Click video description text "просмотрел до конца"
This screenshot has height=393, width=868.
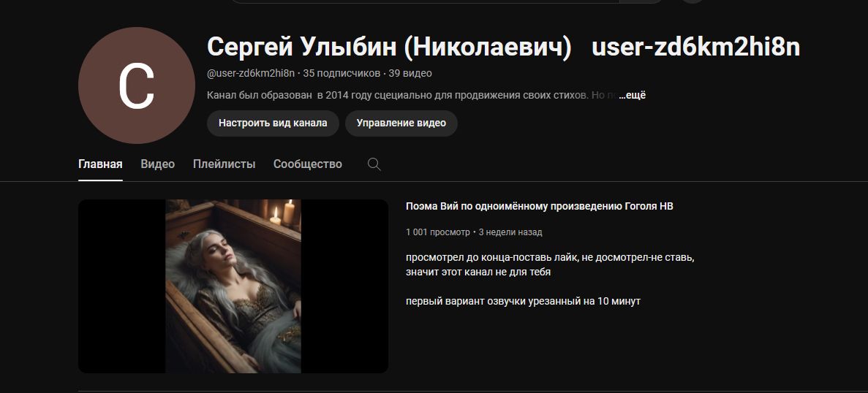(x=550, y=264)
